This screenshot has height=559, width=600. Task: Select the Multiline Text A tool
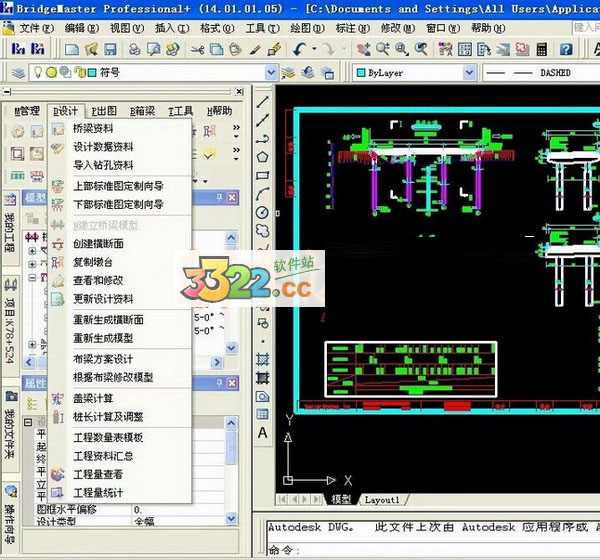coord(262,432)
